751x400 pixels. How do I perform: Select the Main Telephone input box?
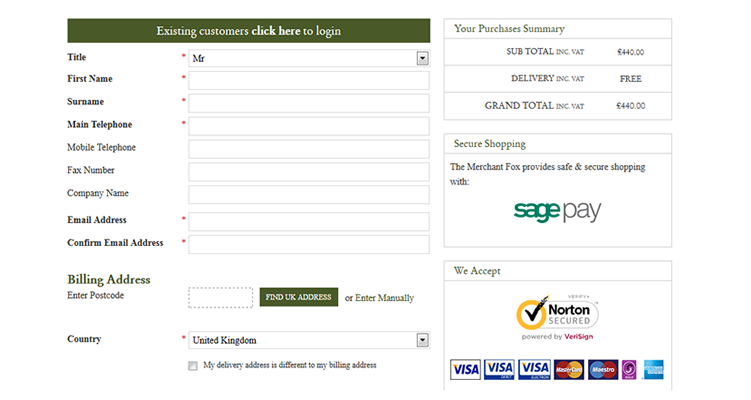tap(308, 126)
